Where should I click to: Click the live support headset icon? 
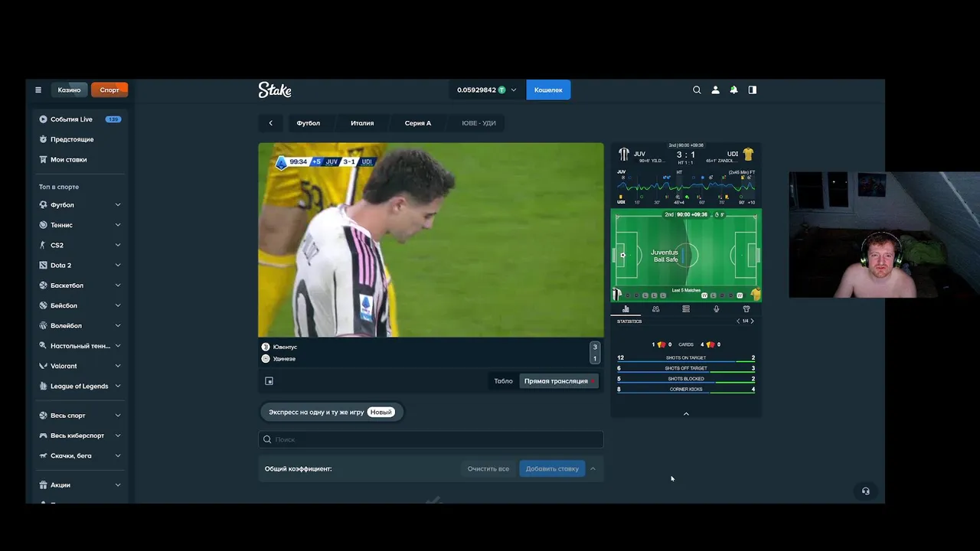tap(865, 491)
